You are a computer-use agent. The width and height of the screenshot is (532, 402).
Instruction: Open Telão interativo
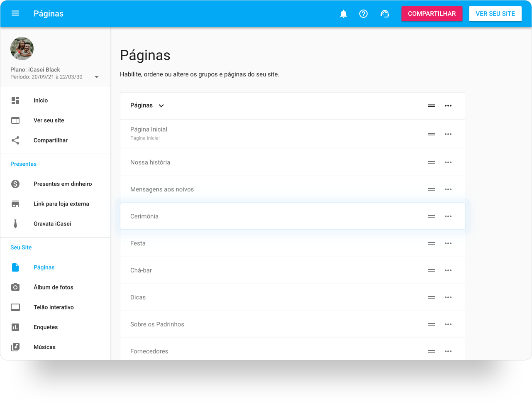(x=54, y=307)
